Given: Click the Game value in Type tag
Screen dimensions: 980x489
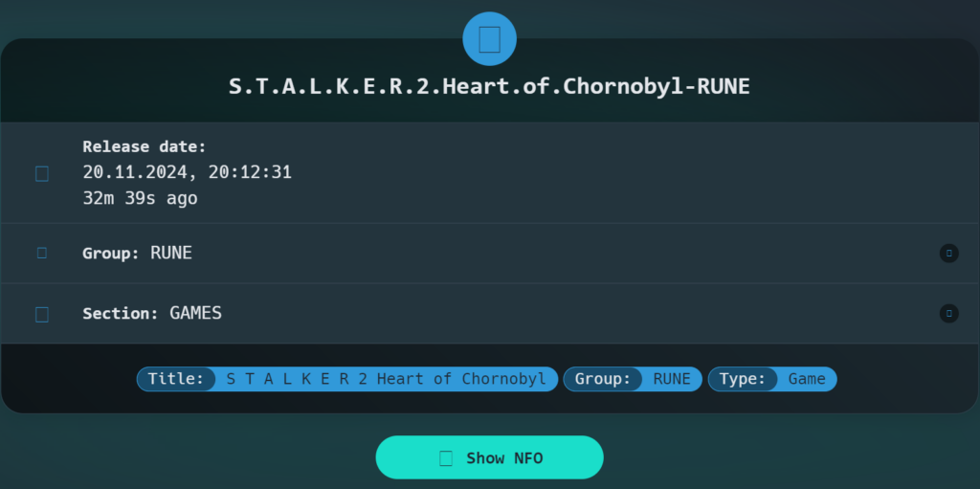Looking at the screenshot, I should click(x=807, y=379).
